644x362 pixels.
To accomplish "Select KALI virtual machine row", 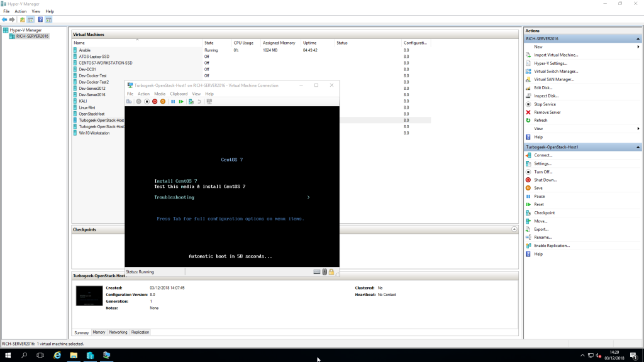I will point(83,101).
